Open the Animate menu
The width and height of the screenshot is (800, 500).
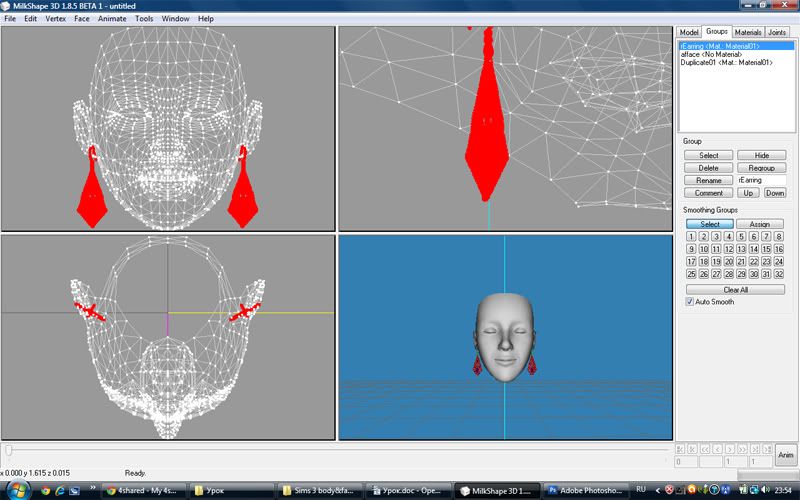[112, 18]
